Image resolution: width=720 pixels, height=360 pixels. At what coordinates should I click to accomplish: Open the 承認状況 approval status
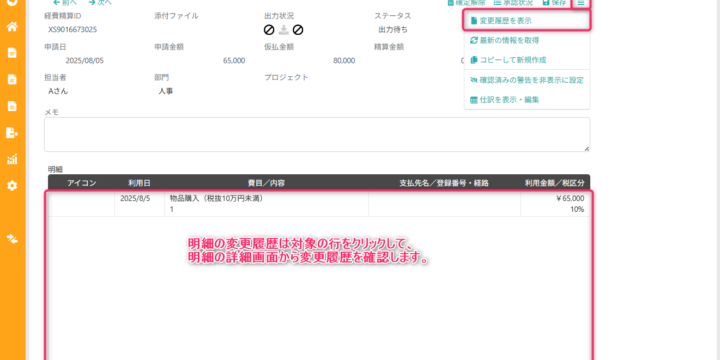click(x=513, y=2)
